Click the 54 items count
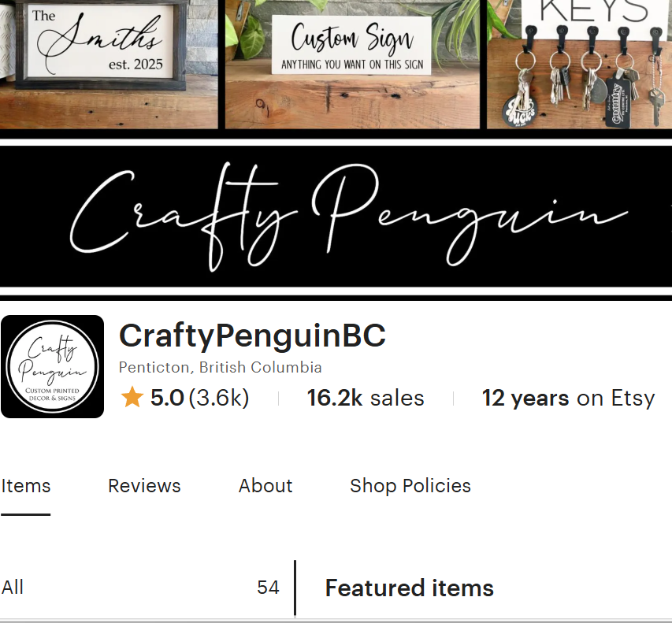The image size is (672, 623). click(269, 588)
